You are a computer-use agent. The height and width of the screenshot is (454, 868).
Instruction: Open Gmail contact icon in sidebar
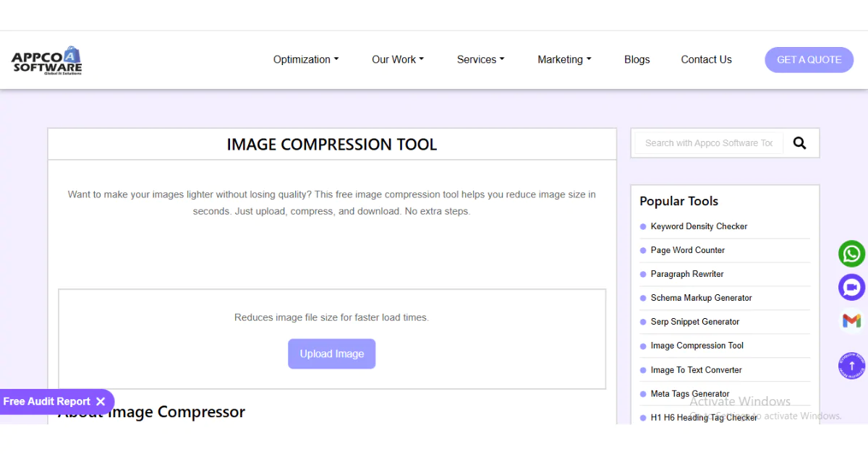(851, 320)
